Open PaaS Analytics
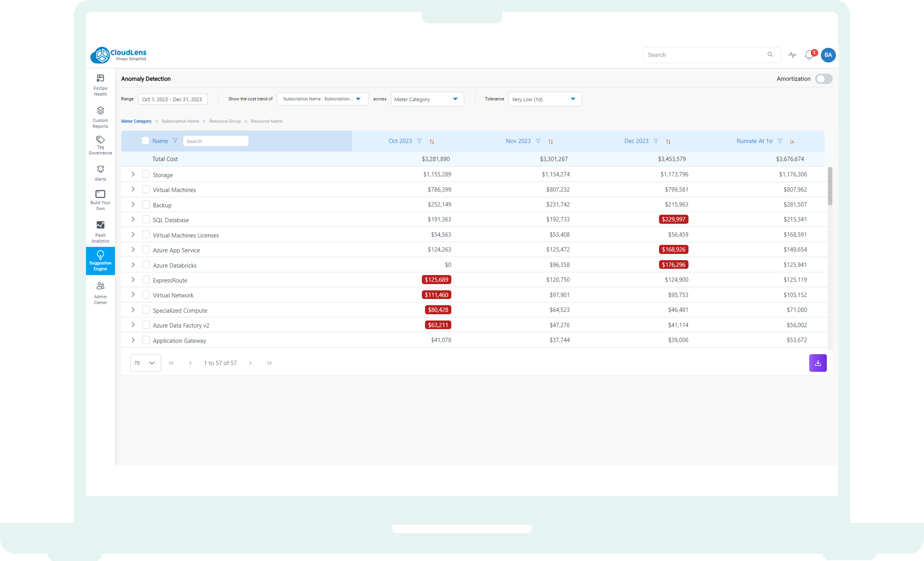Screen dimensions: 924x561 coord(100,231)
